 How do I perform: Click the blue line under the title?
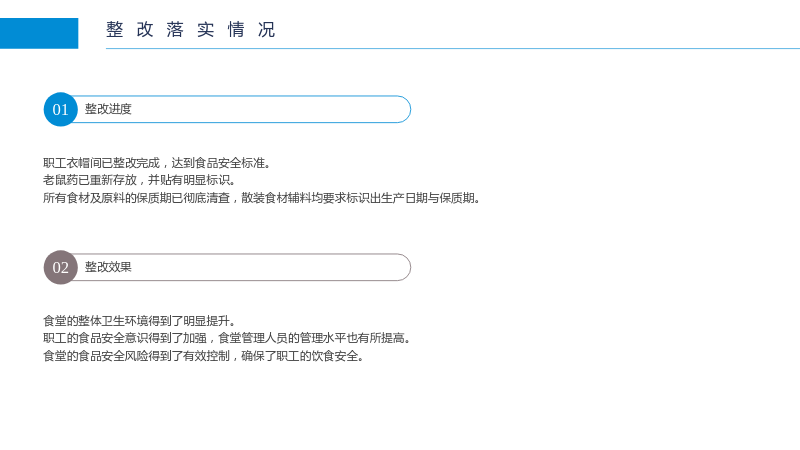tap(453, 48)
